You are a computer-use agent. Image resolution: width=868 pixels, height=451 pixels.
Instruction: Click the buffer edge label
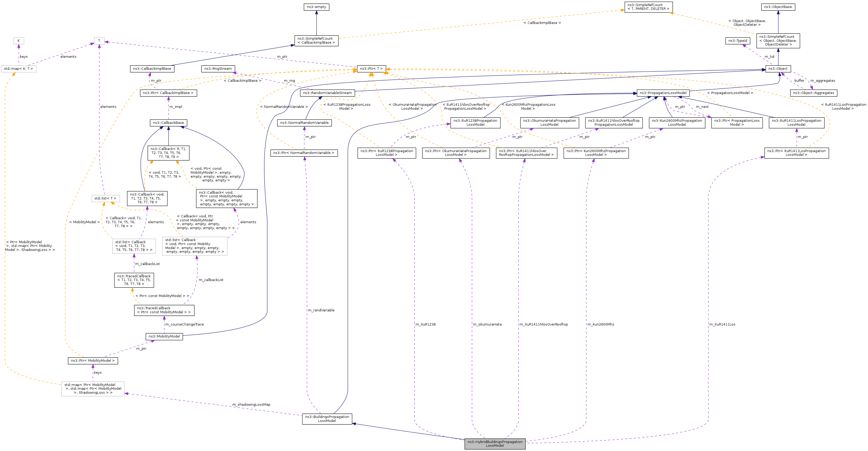[x=799, y=81]
